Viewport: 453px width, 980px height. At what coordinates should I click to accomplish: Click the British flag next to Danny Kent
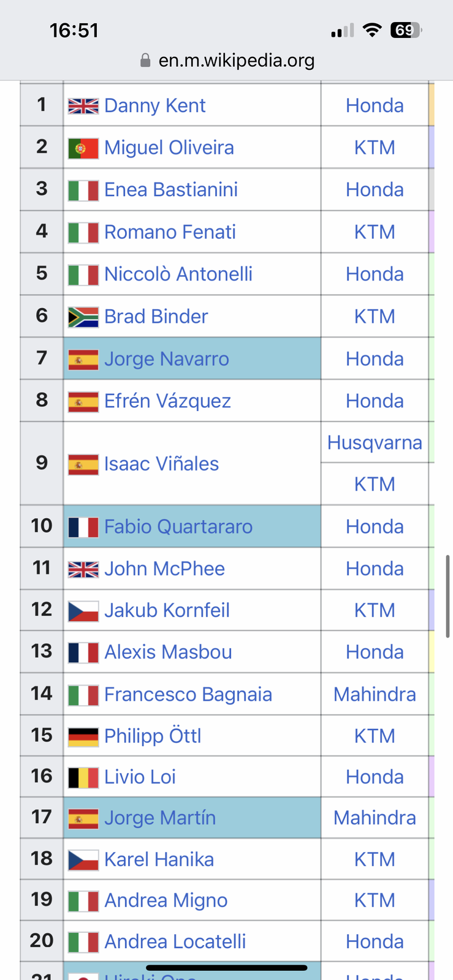(83, 106)
